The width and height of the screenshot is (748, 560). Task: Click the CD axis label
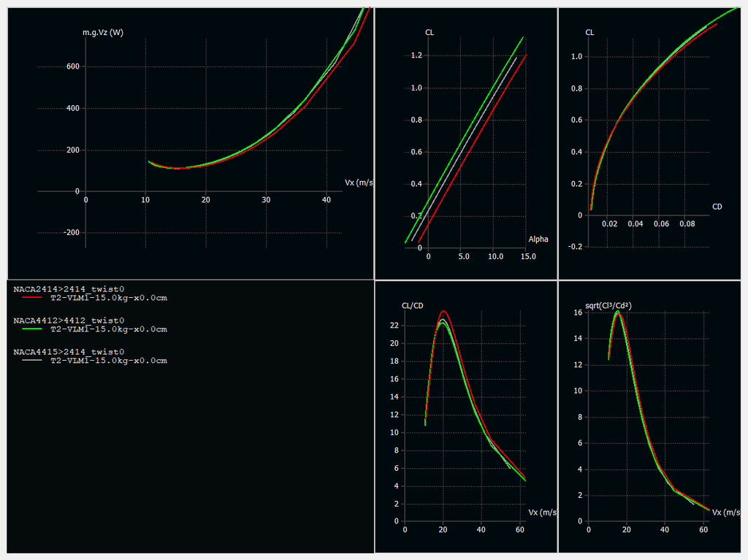(x=717, y=207)
